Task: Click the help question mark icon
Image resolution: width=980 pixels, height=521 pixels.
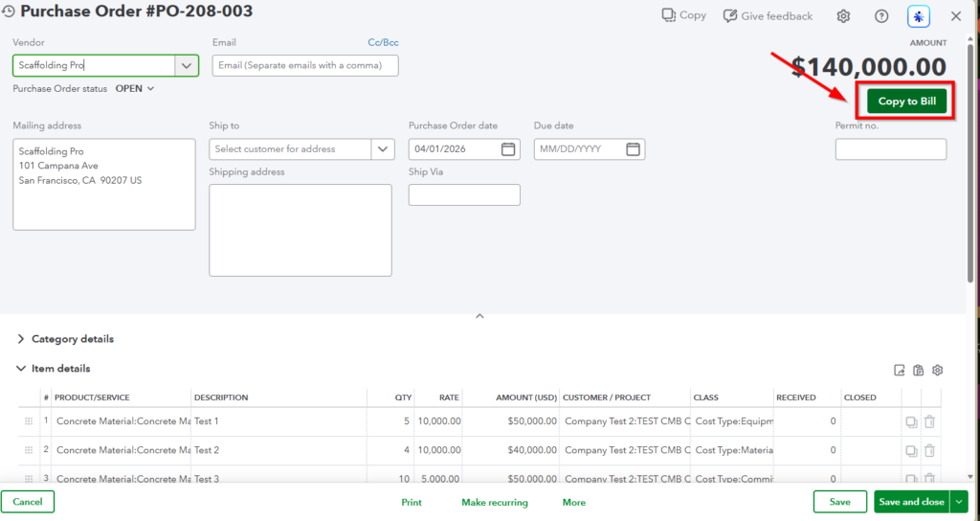Action: (881, 16)
